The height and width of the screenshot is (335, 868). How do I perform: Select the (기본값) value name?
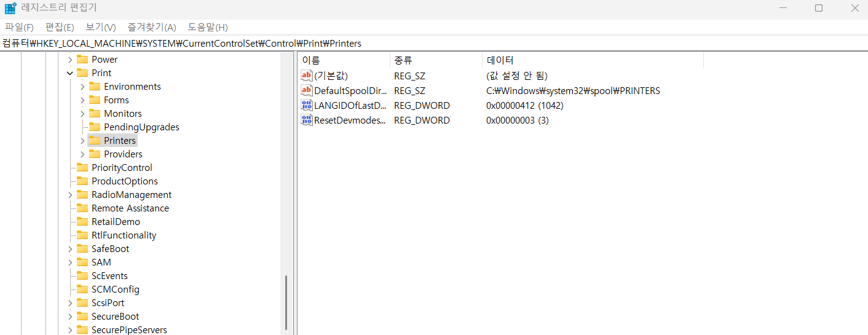tap(331, 76)
